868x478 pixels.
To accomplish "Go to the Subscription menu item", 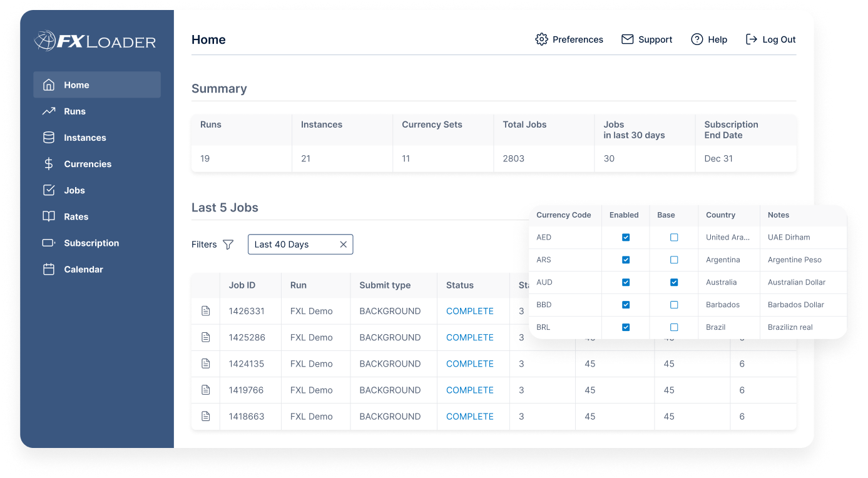I will [91, 243].
